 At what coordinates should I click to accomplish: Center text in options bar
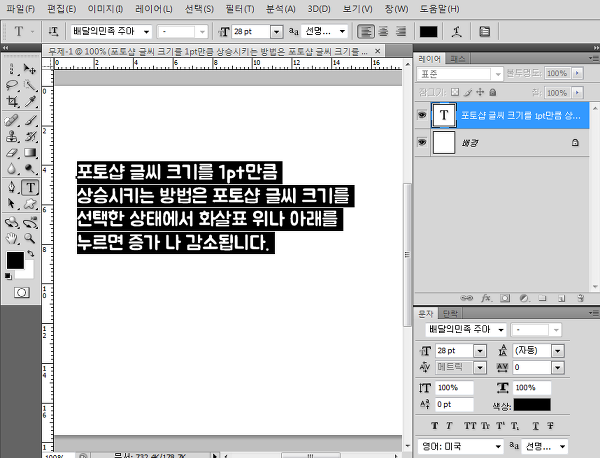coord(383,31)
